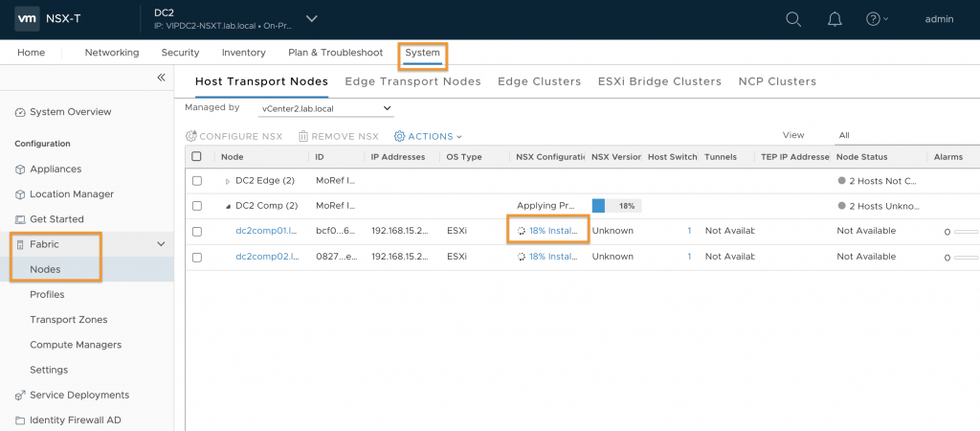980x431 pixels.
Task: Click the Remove NSX trash icon
Action: point(303,136)
